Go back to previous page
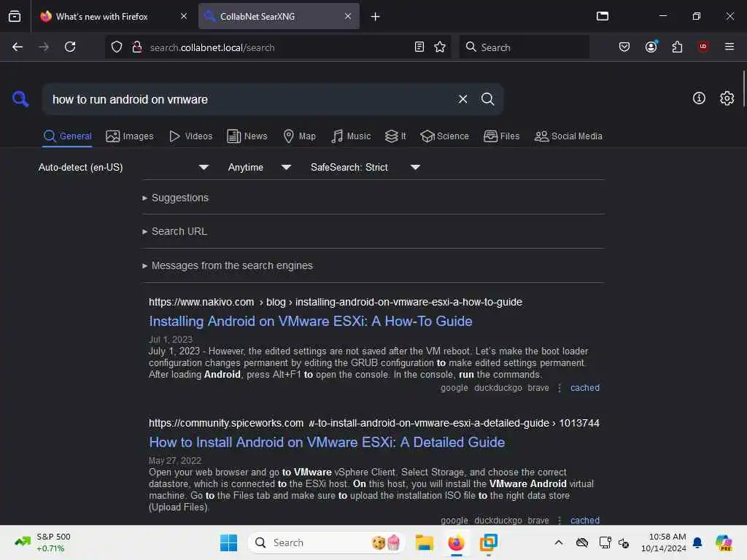Image resolution: width=747 pixels, height=560 pixels. point(18,47)
